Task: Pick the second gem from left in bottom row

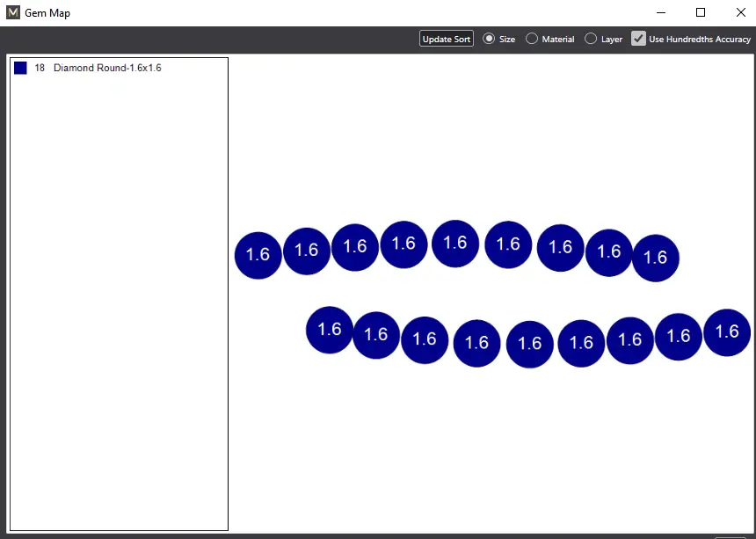Action: [376, 335]
